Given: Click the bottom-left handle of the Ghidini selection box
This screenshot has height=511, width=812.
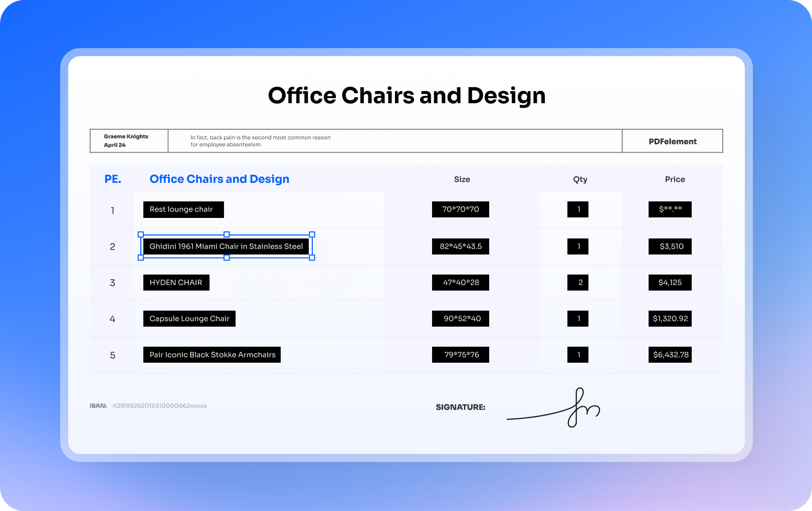Looking at the screenshot, I should click(141, 258).
